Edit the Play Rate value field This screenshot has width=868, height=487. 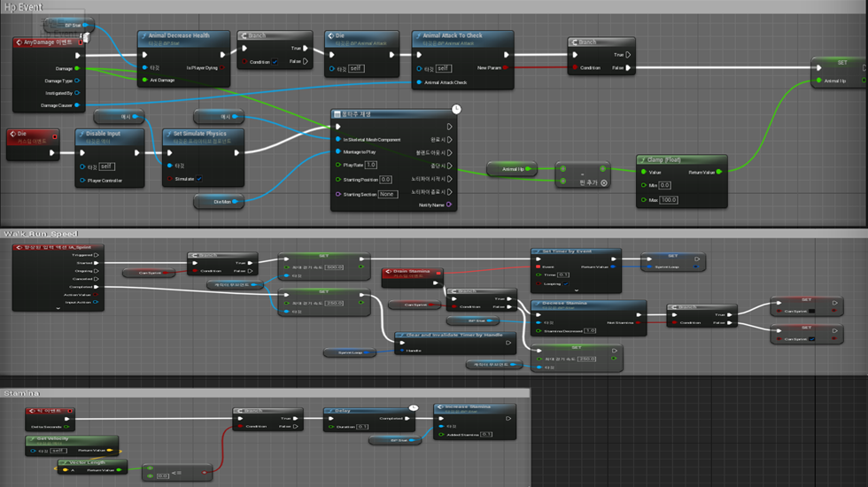click(371, 165)
